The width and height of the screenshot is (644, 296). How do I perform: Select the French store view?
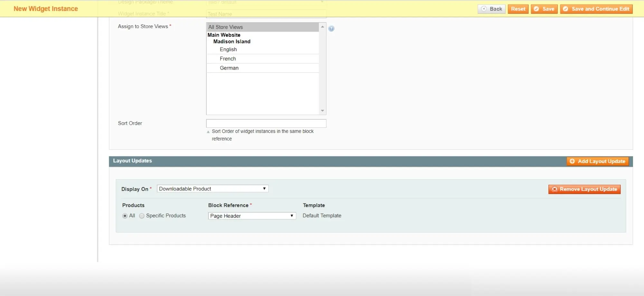pos(263,59)
